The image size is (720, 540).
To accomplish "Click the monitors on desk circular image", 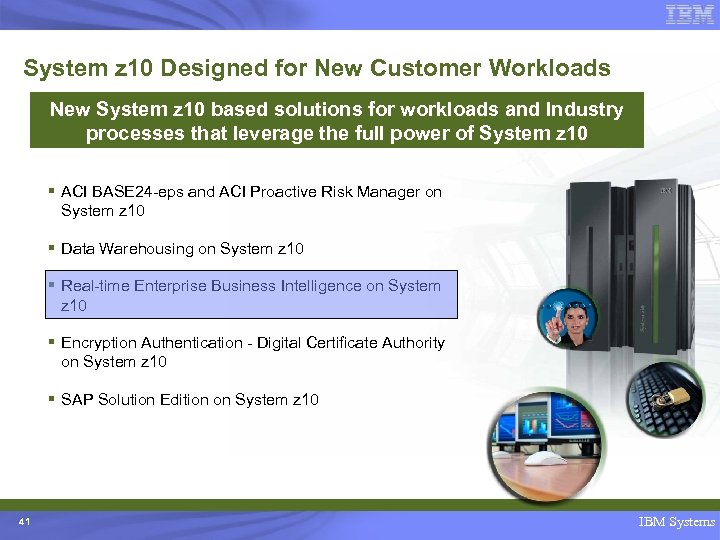I will [x=546, y=445].
